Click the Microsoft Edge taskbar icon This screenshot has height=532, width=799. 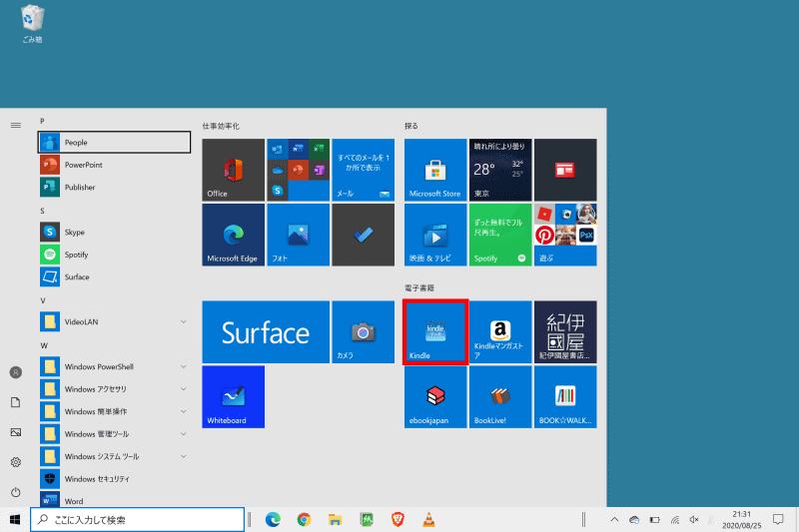coord(273,520)
